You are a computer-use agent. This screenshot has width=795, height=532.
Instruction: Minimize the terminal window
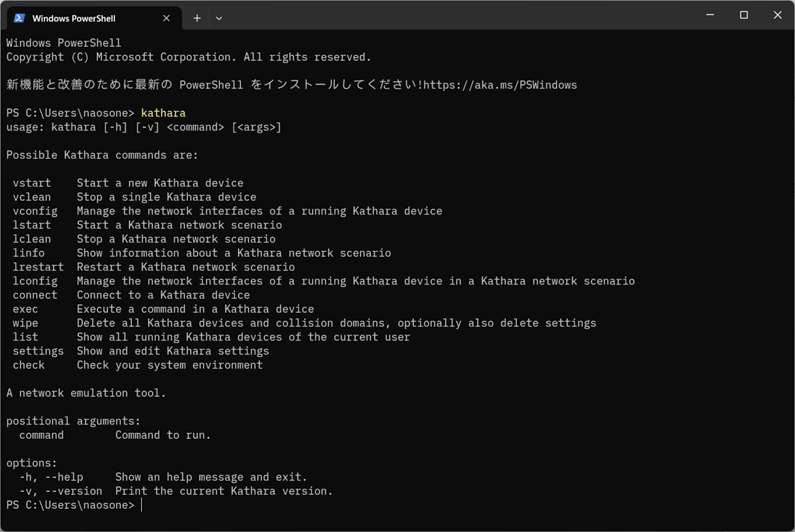tap(710, 15)
